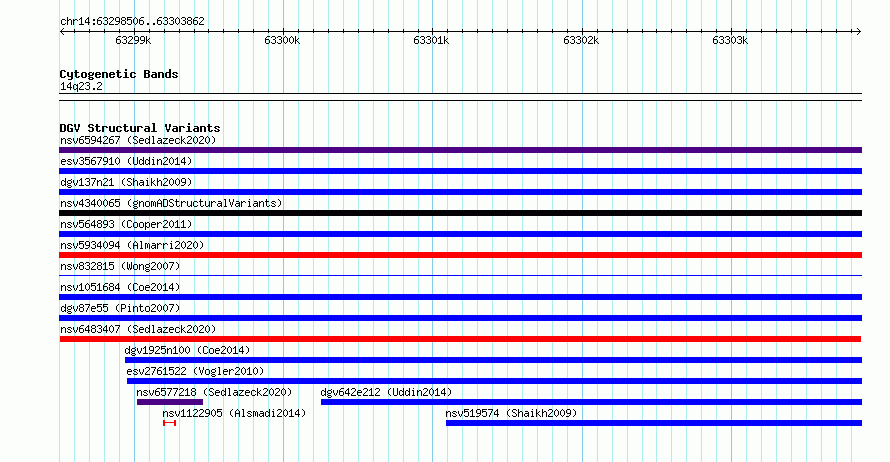Select the blue bar for nsv564893

click(460, 234)
